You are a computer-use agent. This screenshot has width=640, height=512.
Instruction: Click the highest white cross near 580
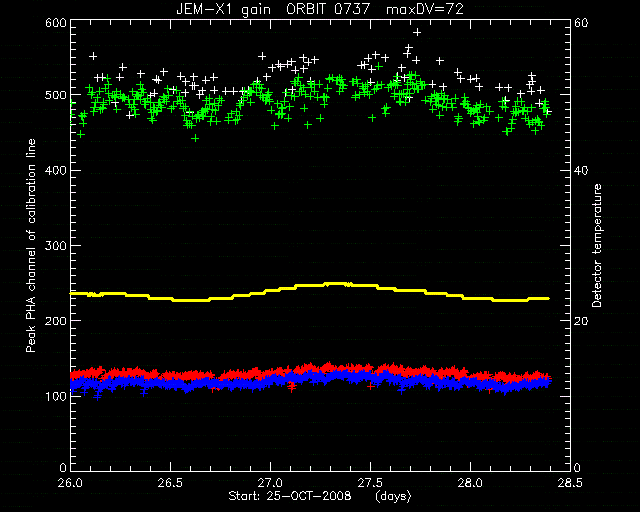(x=417, y=32)
